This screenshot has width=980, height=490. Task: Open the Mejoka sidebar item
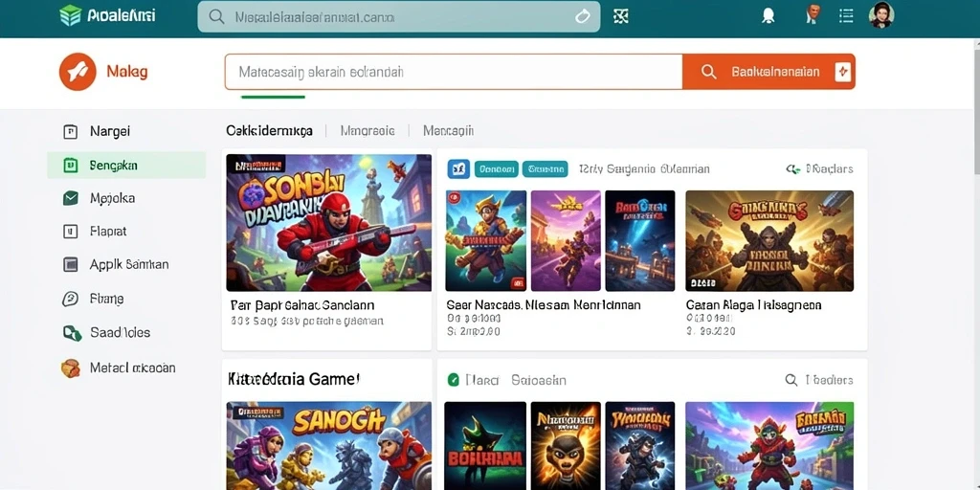126,198
